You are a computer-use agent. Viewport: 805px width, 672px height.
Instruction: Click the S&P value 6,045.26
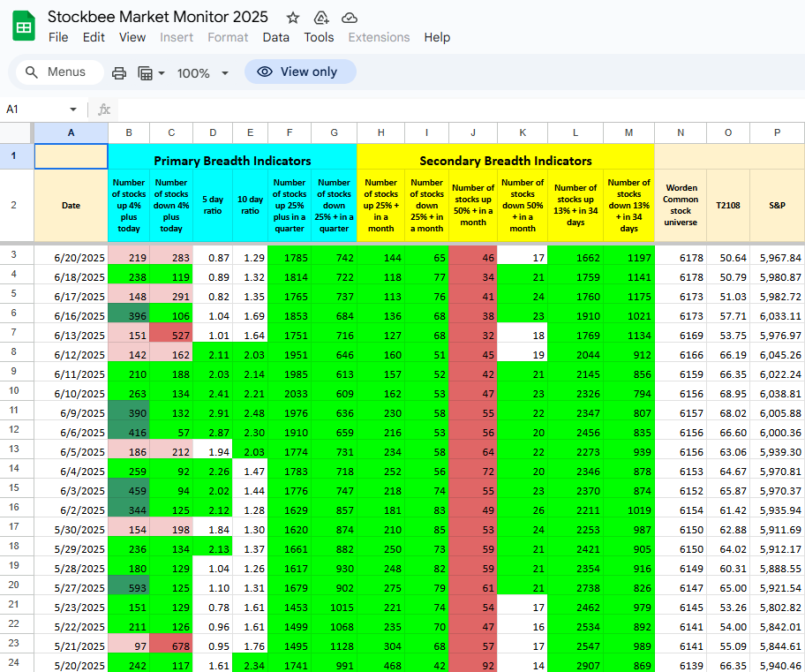click(x=778, y=352)
